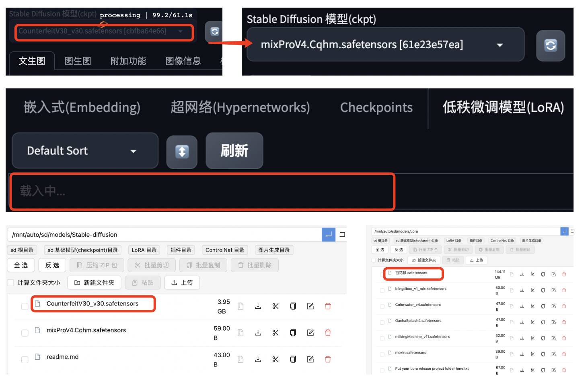Go to sd 基础模型(checkpoint)目录 in Stable-diffusion panel
588x389 pixels.
click(82, 250)
